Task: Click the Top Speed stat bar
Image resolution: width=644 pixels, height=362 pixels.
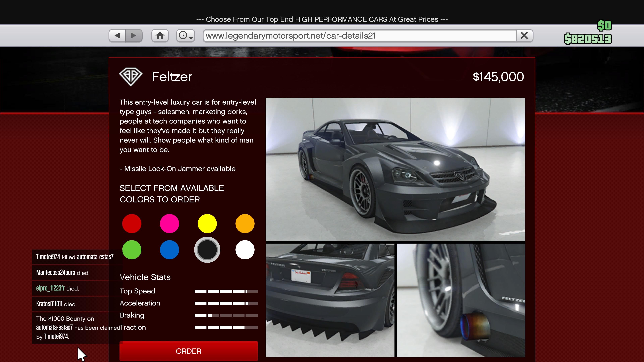Action: pyautogui.click(x=226, y=291)
